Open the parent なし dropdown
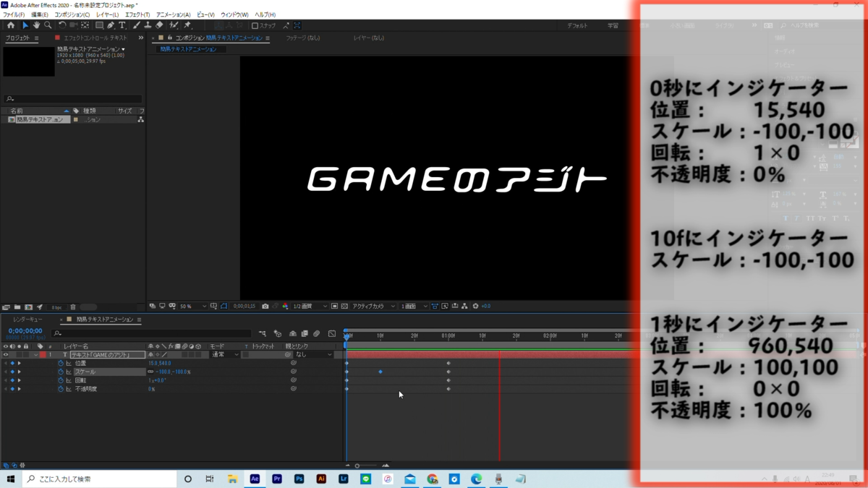The width and height of the screenshot is (868, 488). point(313,355)
